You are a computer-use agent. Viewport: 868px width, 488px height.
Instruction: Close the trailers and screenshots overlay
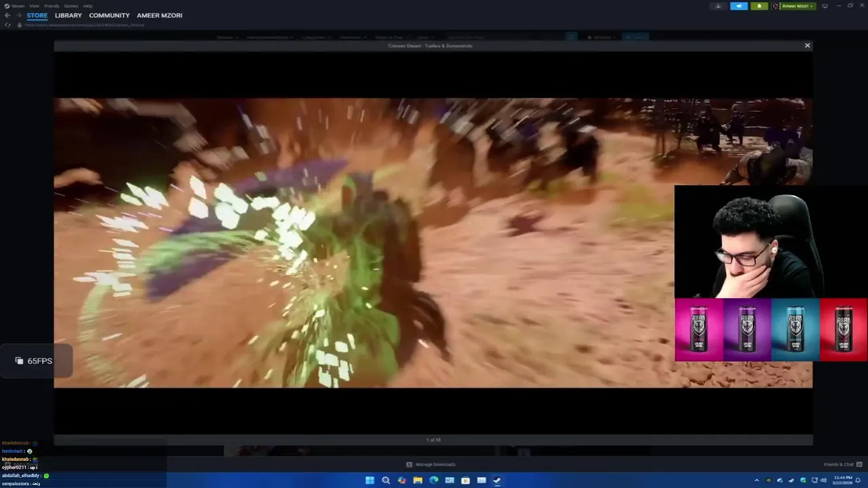click(807, 45)
